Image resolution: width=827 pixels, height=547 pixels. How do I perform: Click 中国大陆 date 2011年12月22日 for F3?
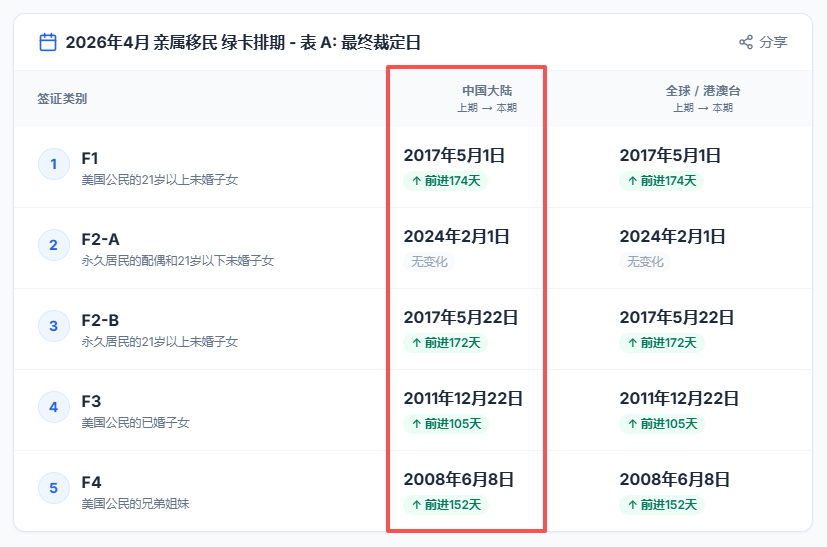463,398
